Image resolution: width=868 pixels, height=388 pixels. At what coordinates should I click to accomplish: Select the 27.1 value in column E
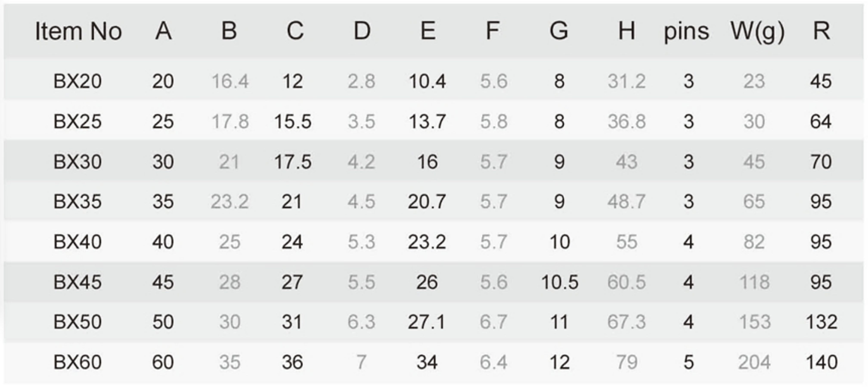point(427,322)
